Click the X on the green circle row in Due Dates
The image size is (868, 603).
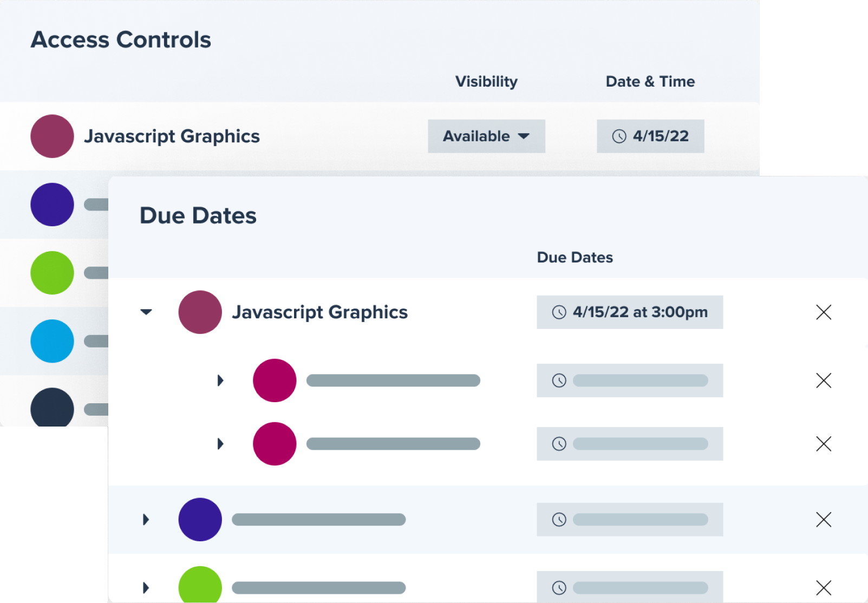[x=823, y=587]
